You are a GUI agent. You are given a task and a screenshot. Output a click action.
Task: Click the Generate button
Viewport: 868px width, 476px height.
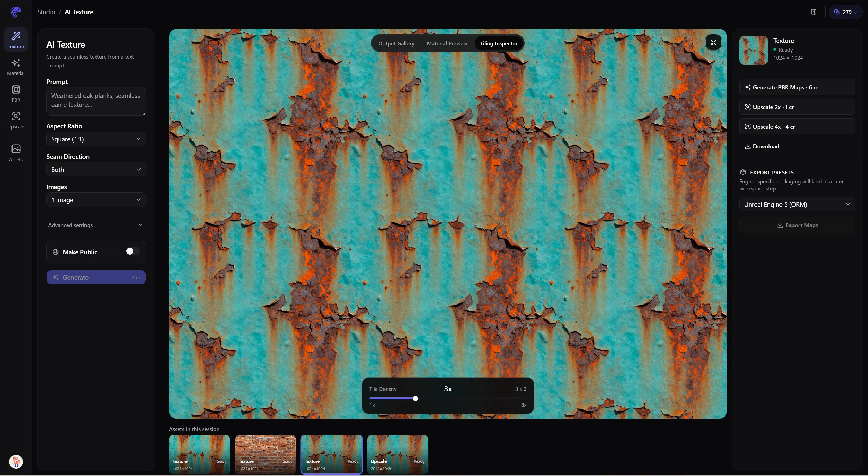pyautogui.click(x=96, y=277)
